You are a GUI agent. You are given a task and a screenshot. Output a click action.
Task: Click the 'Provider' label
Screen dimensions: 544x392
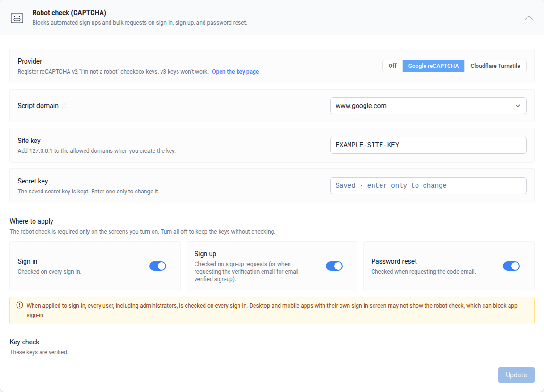[30, 61]
